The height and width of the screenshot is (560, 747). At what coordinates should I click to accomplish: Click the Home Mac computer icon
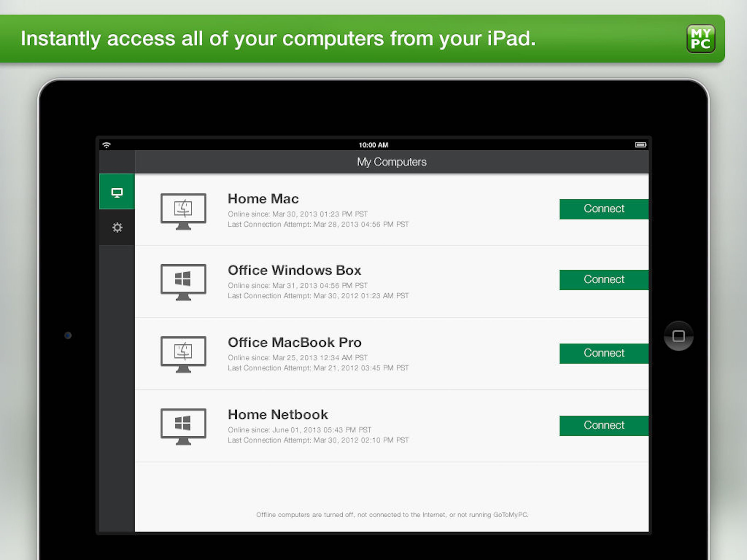(x=183, y=211)
